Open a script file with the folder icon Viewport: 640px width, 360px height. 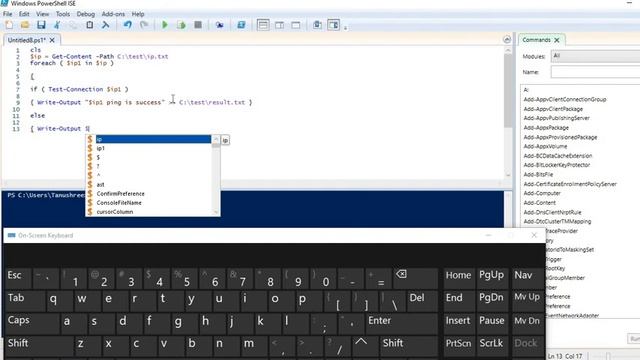(x=25, y=25)
